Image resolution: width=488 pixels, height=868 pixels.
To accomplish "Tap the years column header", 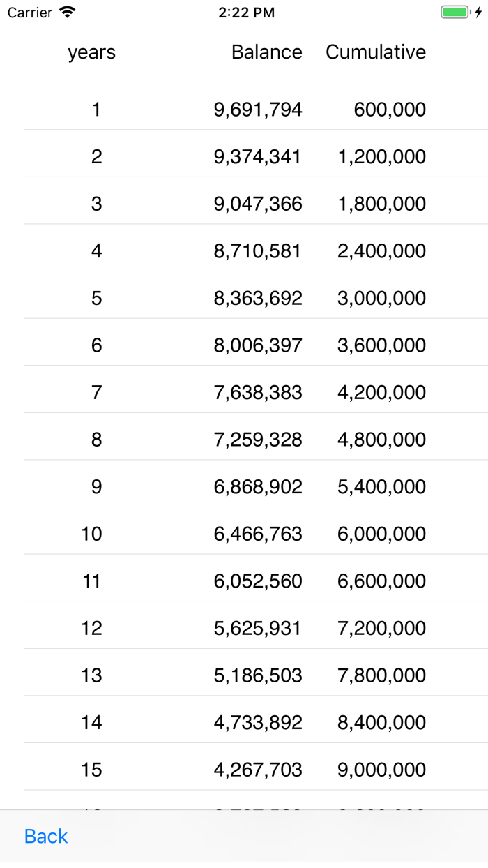I will click(91, 52).
